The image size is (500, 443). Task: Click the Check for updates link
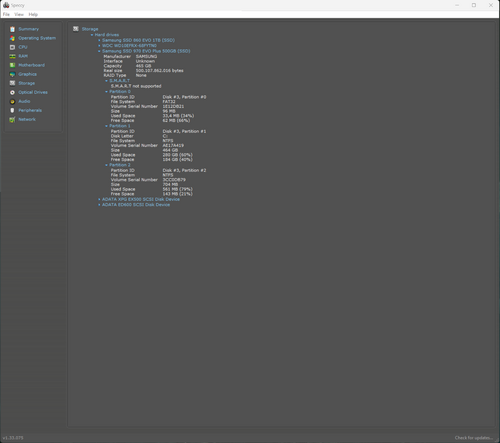474,438
